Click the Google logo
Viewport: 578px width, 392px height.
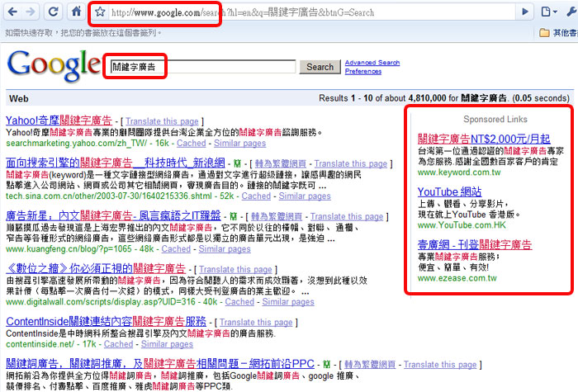pyautogui.click(x=54, y=65)
